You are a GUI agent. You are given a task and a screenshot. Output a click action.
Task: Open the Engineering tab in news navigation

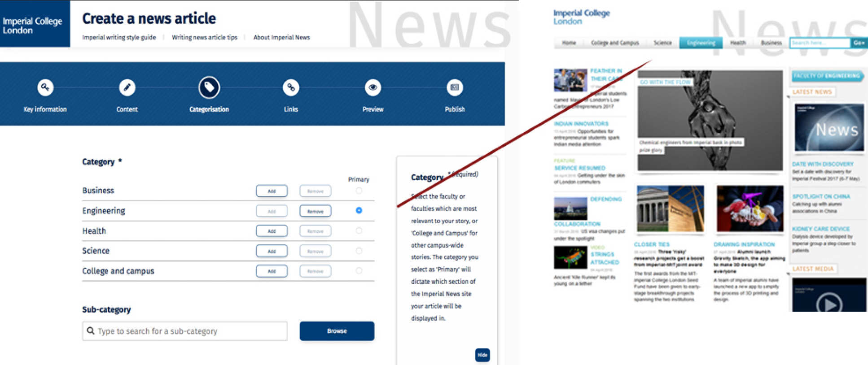click(x=701, y=43)
